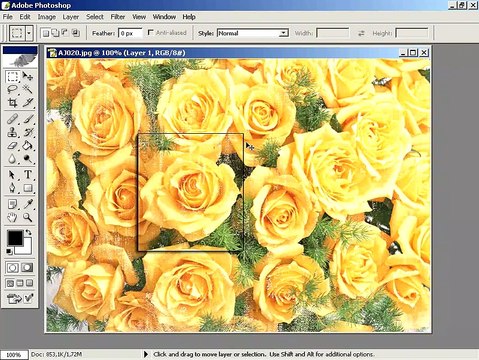
Task: Open the Window menu
Action: (x=164, y=17)
